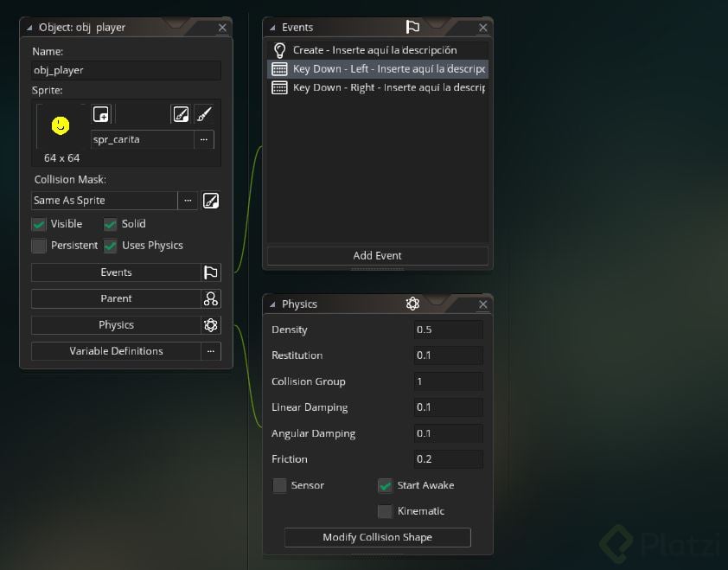
Task: Collapse the Events panel triangle
Action: (272, 28)
